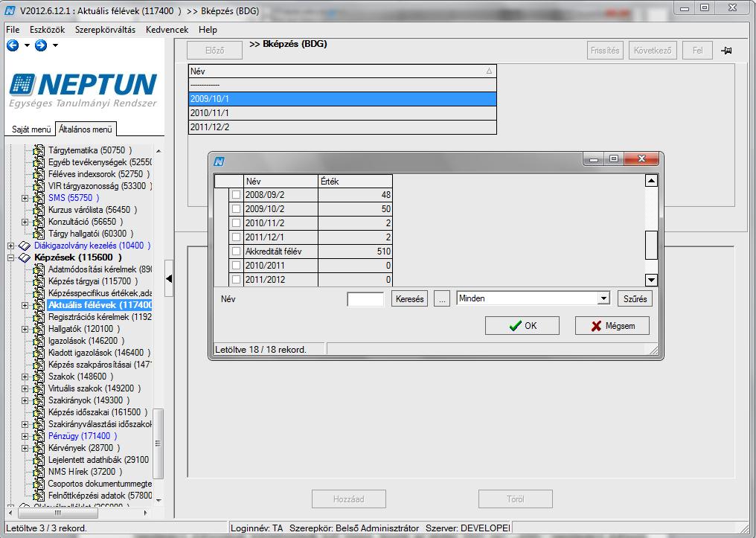The image size is (756, 538).
Task: Open the Minden filter dropdown
Action: pyautogui.click(x=603, y=298)
